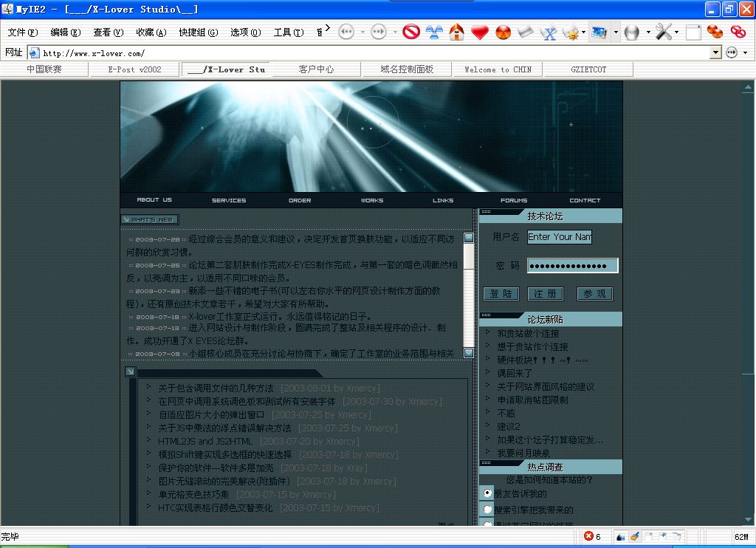Viewport: 756px width, 548px height.
Task: Switch to the E-Post v2002 tab
Action: tap(134, 69)
